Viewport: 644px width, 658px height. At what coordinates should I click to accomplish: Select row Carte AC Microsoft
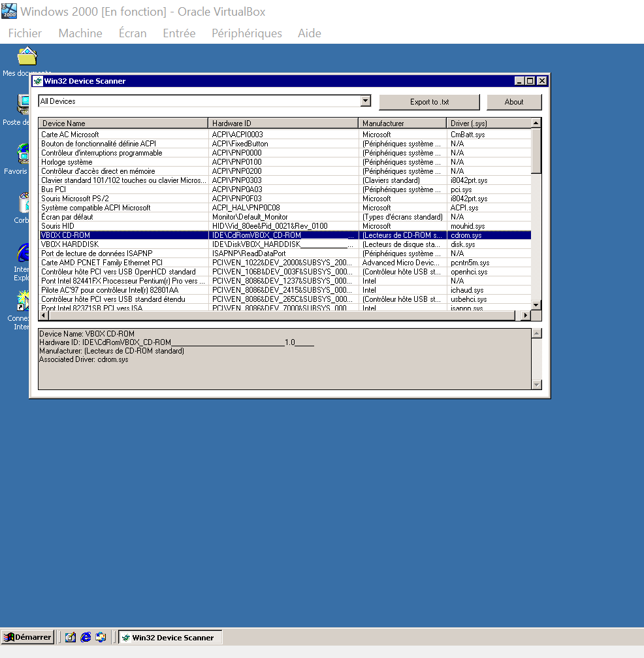285,135
